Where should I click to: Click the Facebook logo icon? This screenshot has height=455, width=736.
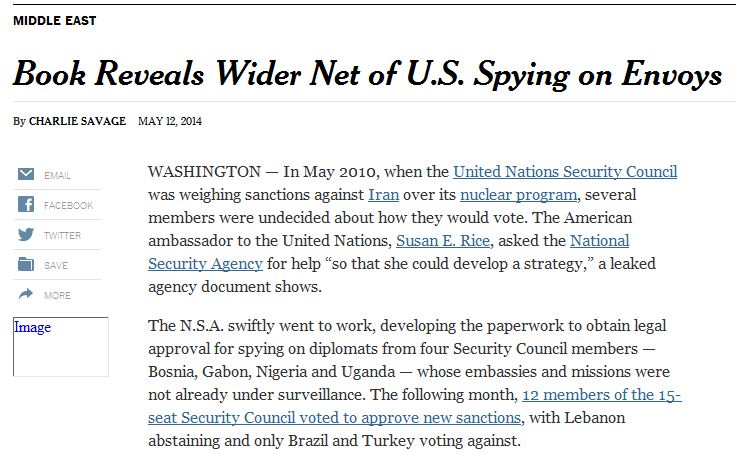(26, 204)
